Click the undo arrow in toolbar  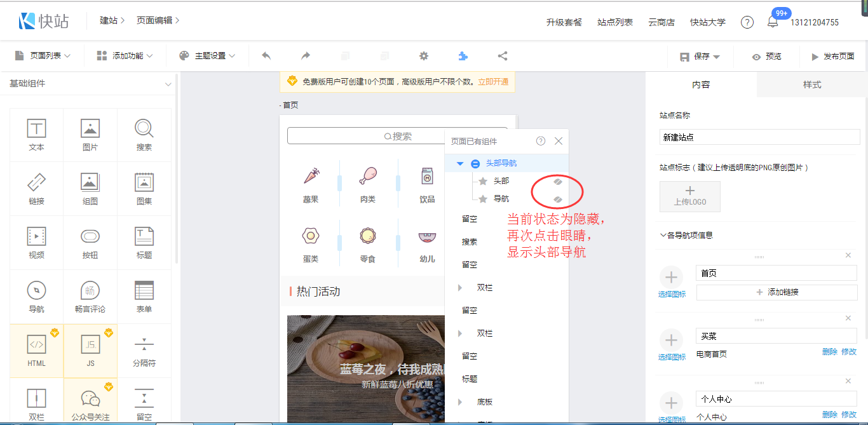(266, 56)
